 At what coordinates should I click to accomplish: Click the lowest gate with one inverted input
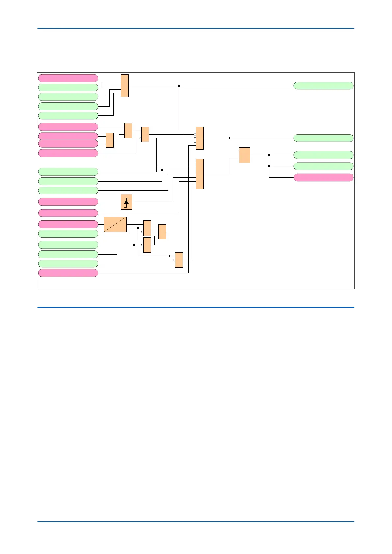coord(179,260)
